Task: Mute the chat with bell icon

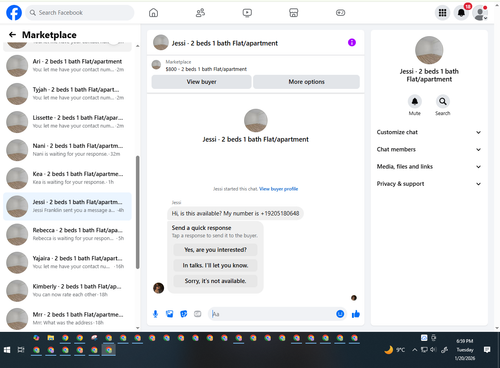Action: pos(415,101)
